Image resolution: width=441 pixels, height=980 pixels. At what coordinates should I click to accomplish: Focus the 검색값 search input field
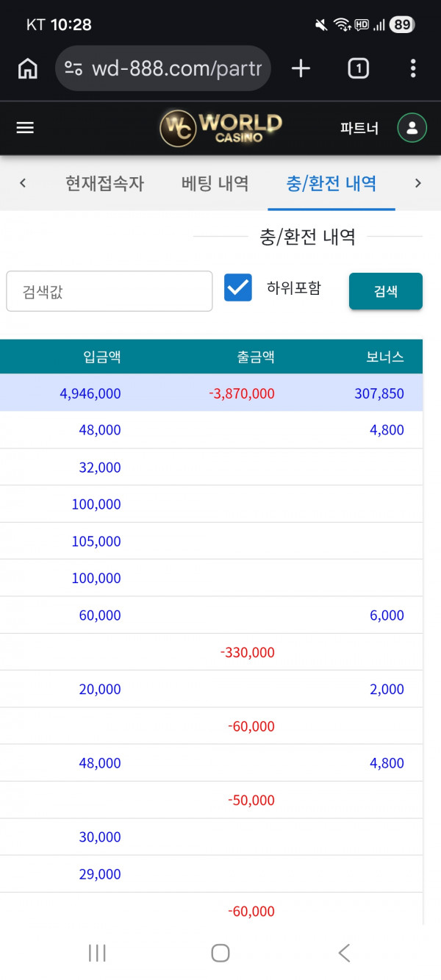(110, 291)
